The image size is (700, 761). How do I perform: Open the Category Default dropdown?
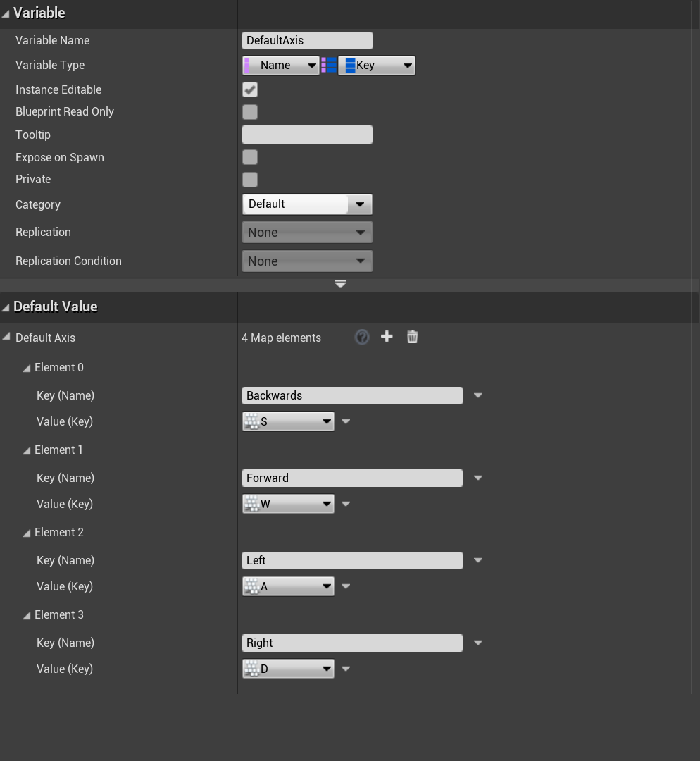pos(307,204)
